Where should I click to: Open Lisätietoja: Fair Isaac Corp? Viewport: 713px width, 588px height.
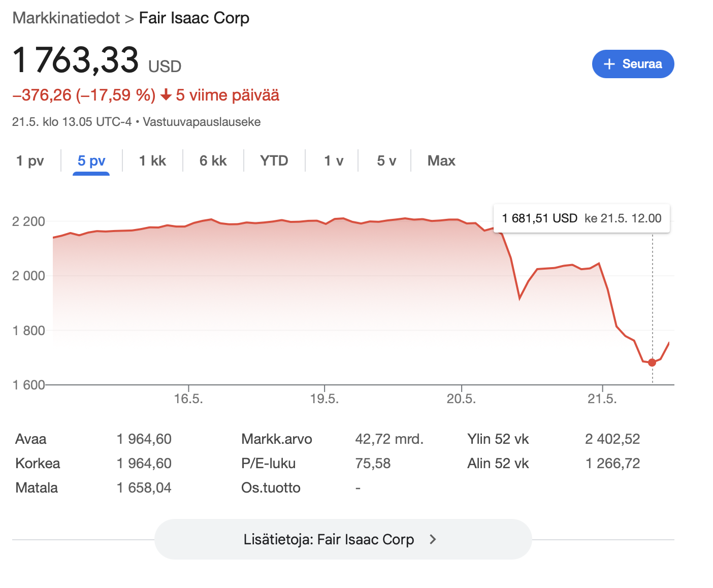pyautogui.click(x=343, y=539)
